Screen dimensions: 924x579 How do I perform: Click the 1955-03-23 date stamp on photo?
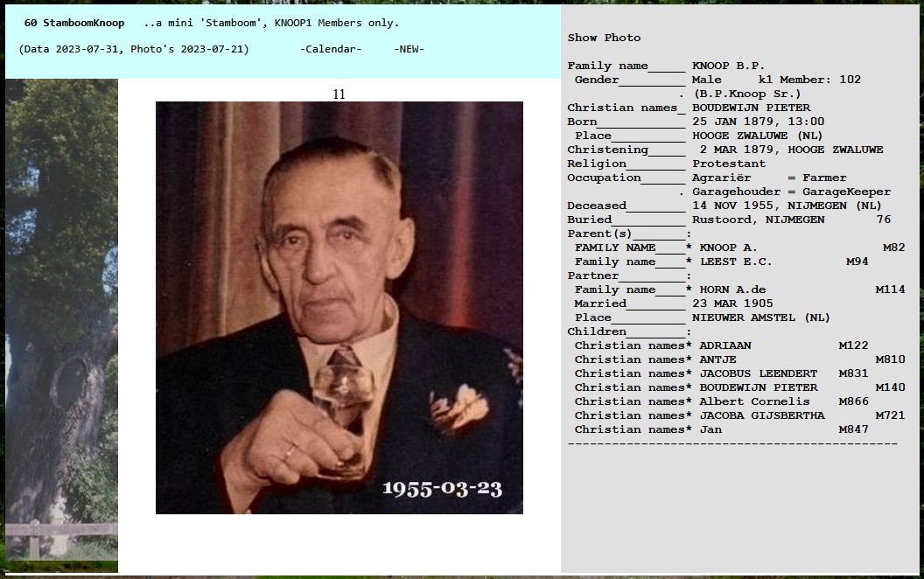(442, 488)
